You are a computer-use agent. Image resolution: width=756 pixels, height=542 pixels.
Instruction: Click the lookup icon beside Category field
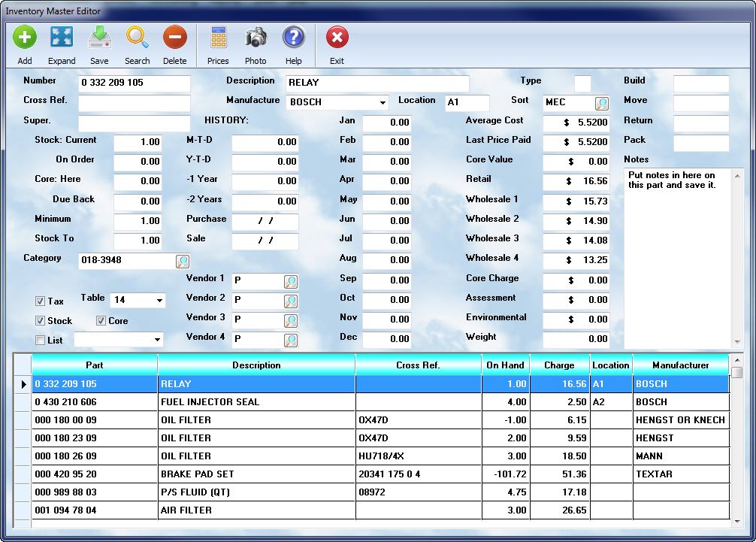[183, 261]
